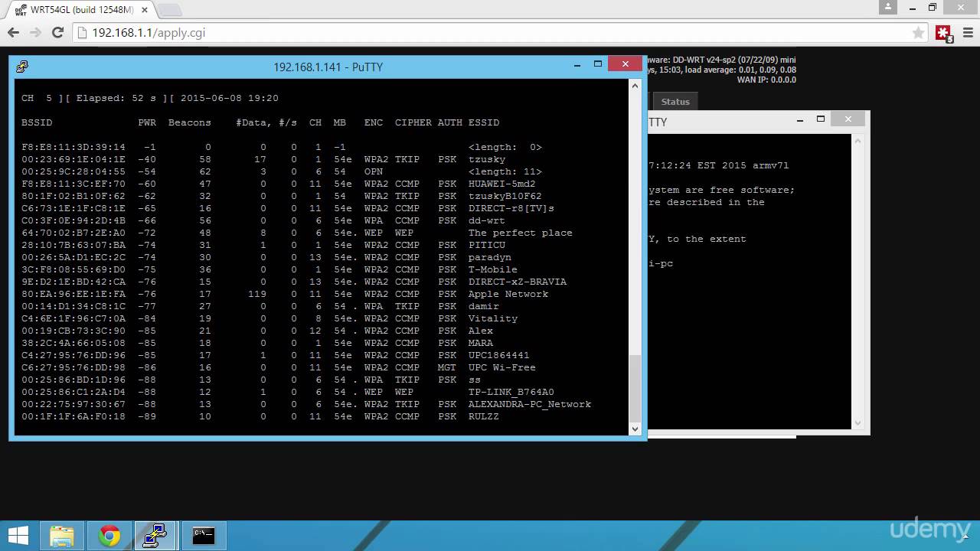The height and width of the screenshot is (551, 980).
Task: Click the page icon in the address bar
Action: click(83, 33)
